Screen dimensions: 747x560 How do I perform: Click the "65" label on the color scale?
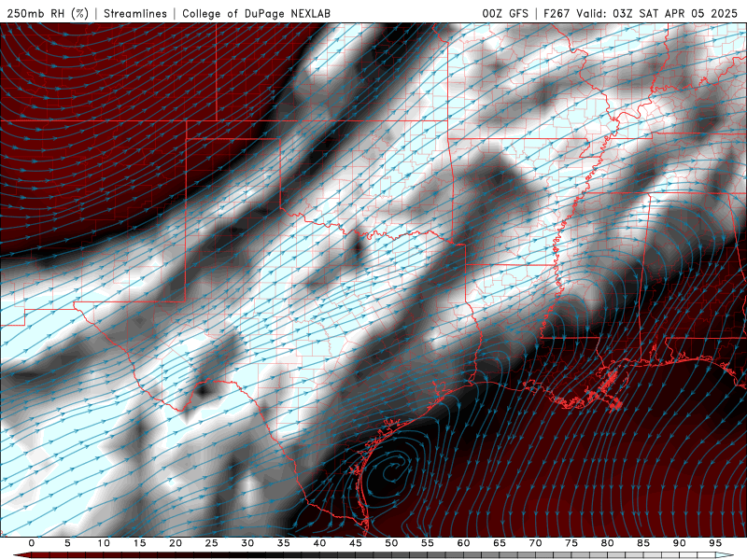[x=500, y=543]
